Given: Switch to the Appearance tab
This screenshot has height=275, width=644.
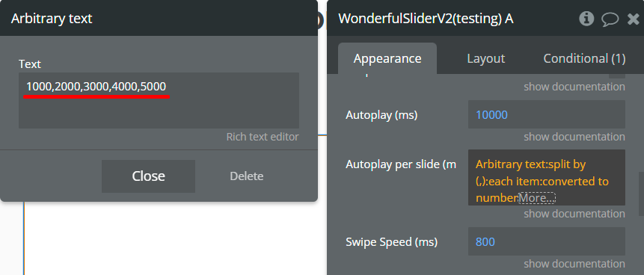Looking at the screenshot, I should pos(387,59).
